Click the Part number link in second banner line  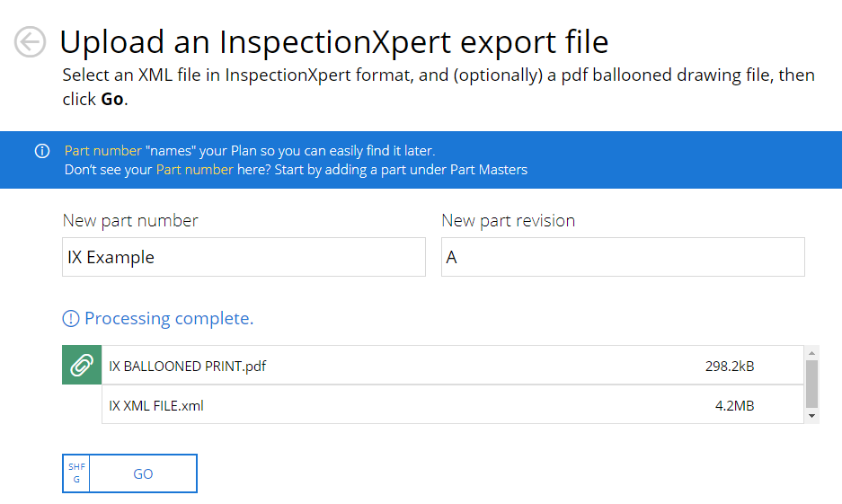[x=194, y=169]
